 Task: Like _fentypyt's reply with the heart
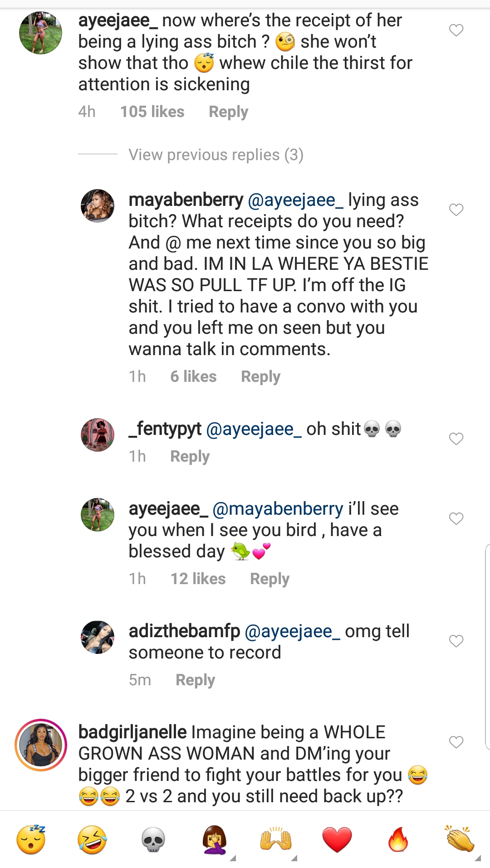pyautogui.click(x=456, y=439)
